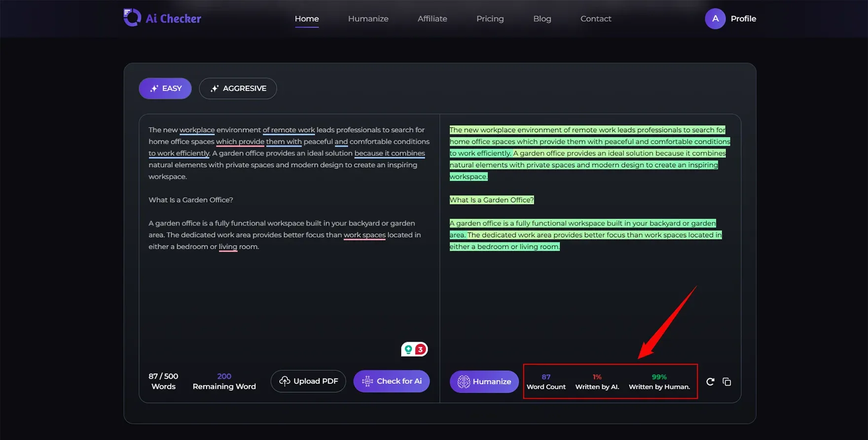The height and width of the screenshot is (440, 868).
Task: Select the EASY mode
Action: [x=165, y=88]
